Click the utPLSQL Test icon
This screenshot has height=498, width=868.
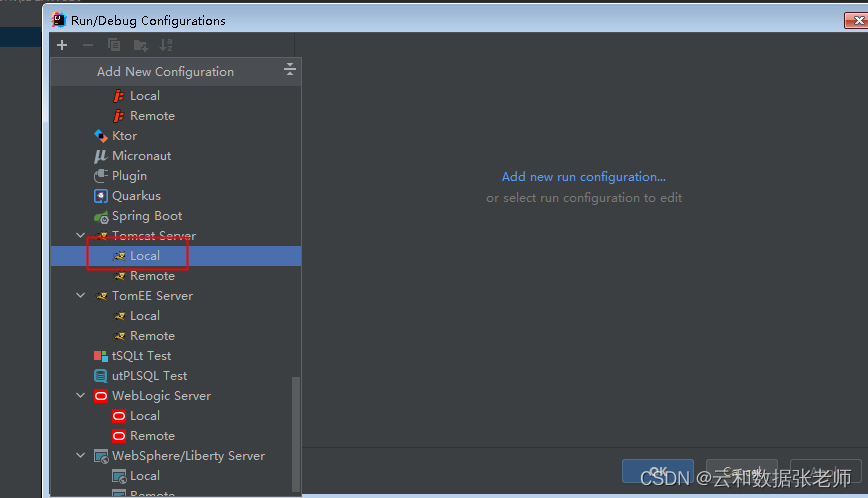click(x=101, y=376)
